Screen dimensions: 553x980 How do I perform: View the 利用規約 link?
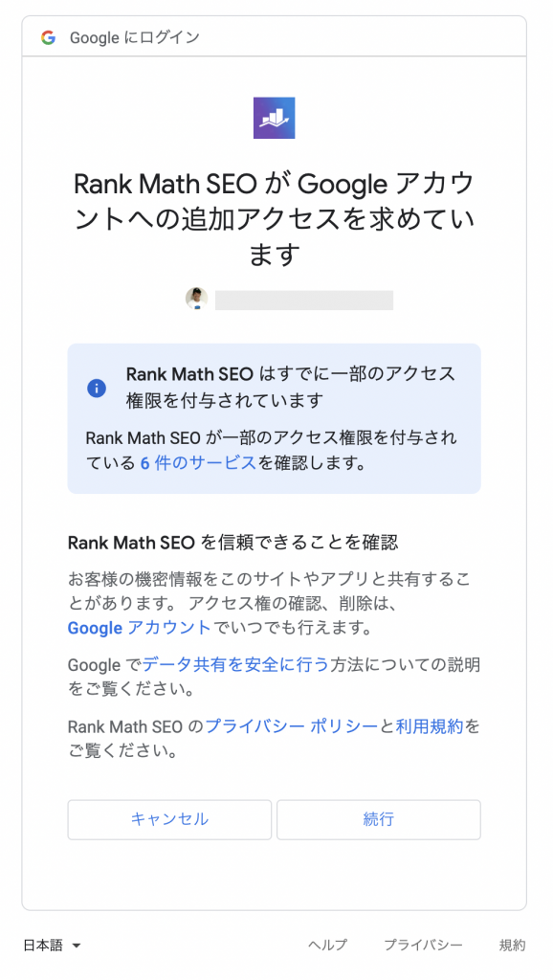point(430,726)
